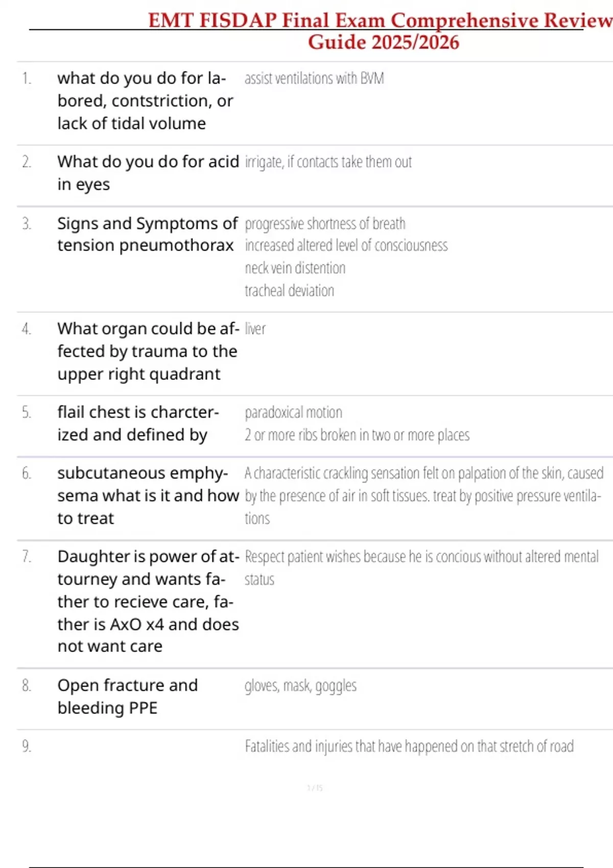The image size is (613, 868).
Task: Click the "Fatalities and injuries" answer in row 9
Action: 409,746
